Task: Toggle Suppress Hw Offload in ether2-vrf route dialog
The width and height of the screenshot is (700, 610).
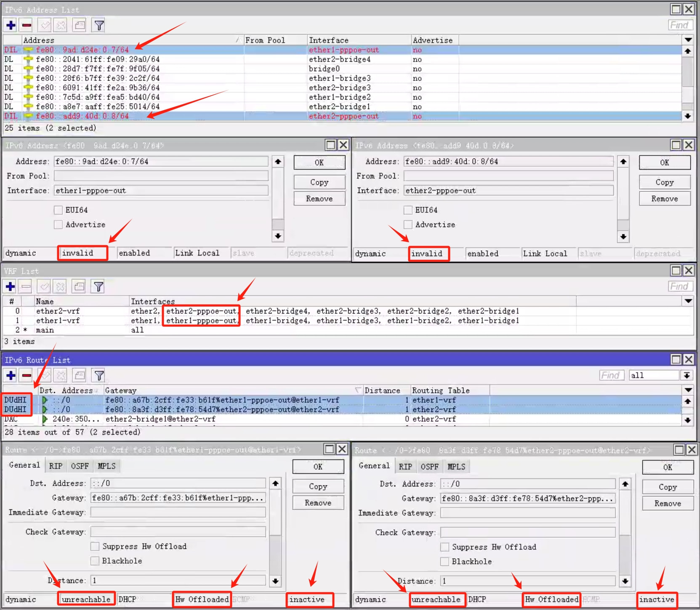Action: (444, 547)
